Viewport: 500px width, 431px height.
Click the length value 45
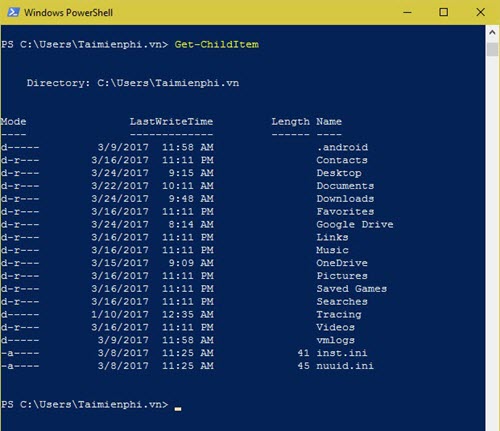point(303,366)
